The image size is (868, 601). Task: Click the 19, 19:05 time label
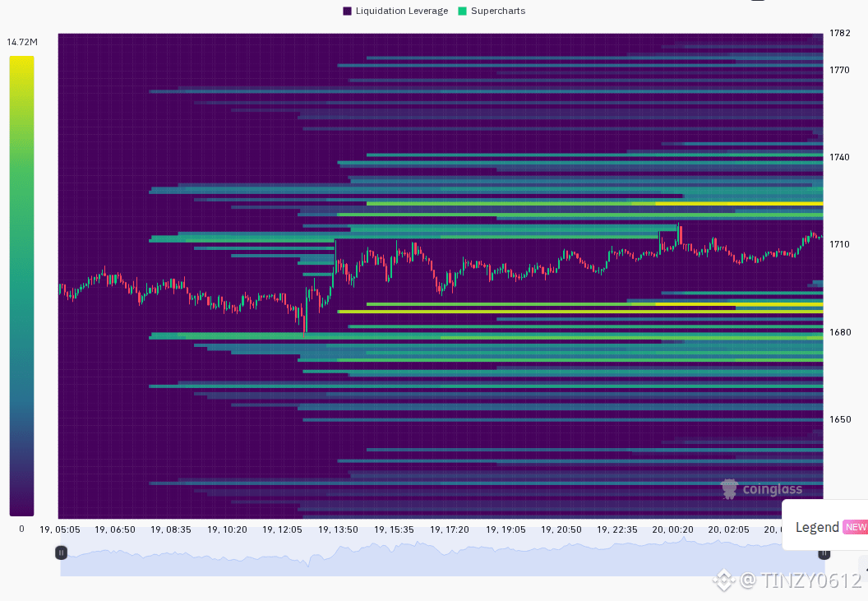[506, 529]
